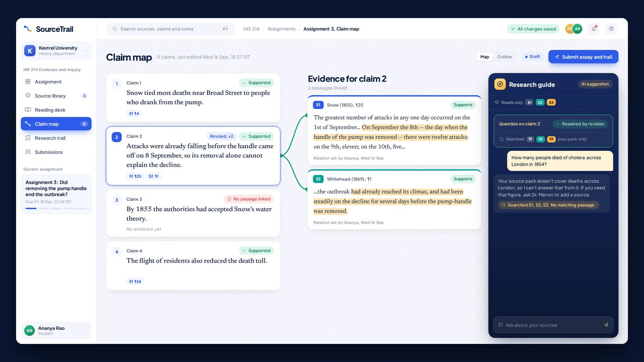
Task: Click the S3 chip in Reads only row
Action: pos(551,103)
